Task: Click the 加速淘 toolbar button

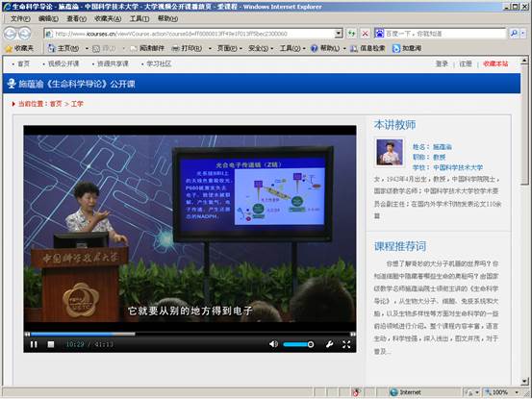Action: tap(407, 48)
